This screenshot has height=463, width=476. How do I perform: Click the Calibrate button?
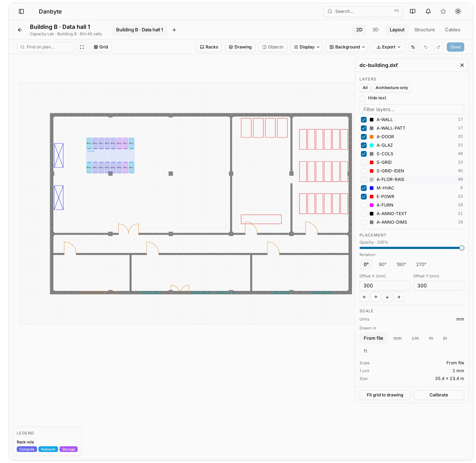click(438, 395)
